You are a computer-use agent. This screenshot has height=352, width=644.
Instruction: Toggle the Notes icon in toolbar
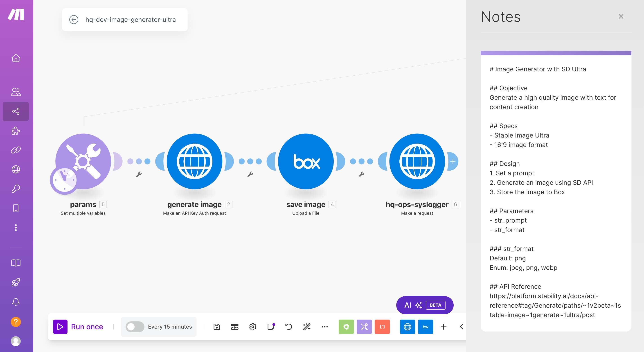click(271, 327)
